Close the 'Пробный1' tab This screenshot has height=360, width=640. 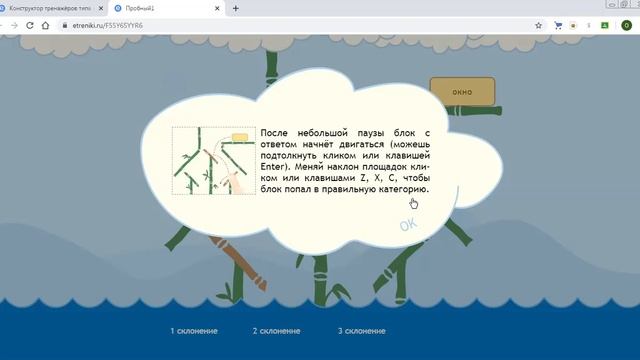pos(217,8)
